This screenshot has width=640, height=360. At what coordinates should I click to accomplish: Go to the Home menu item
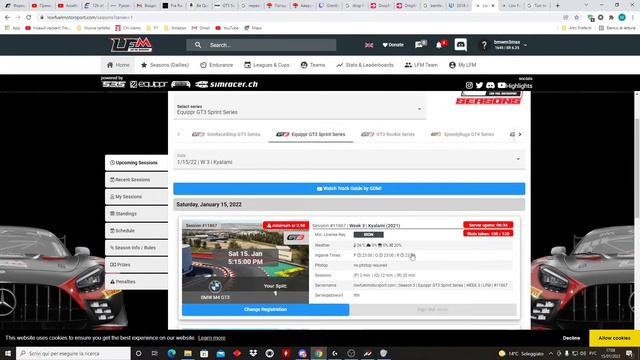tap(118, 65)
